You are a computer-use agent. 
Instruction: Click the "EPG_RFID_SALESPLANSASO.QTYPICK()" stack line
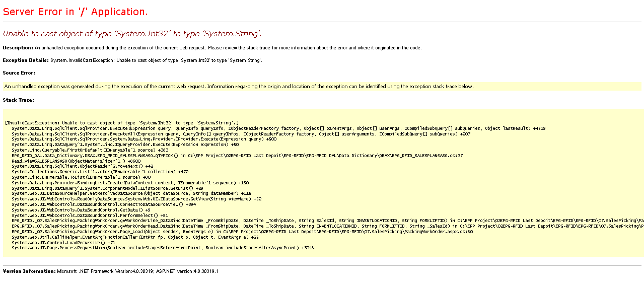tap(237, 156)
